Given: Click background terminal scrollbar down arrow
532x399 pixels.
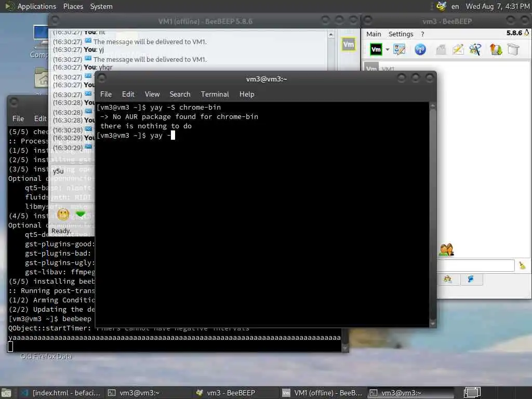Looking at the screenshot, I should (345, 348).
